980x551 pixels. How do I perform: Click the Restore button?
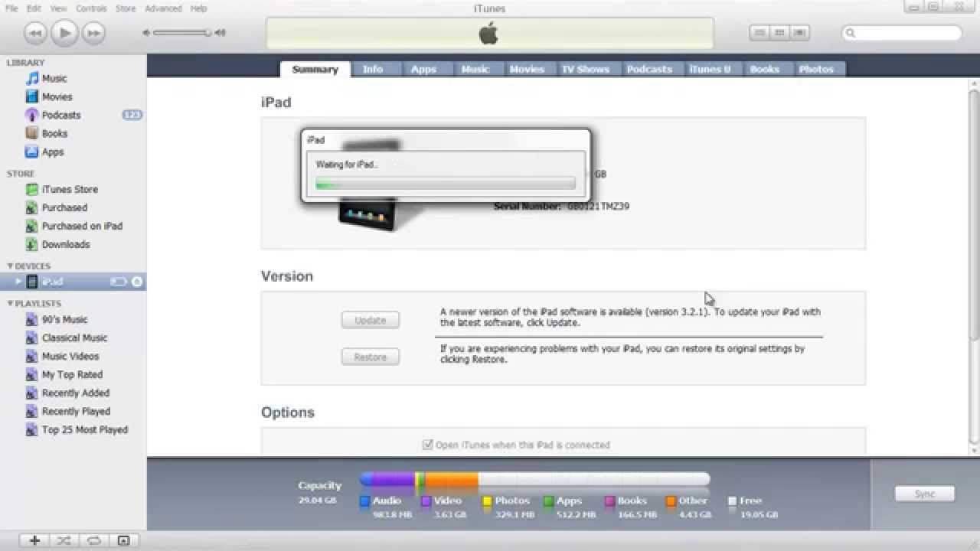point(371,357)
